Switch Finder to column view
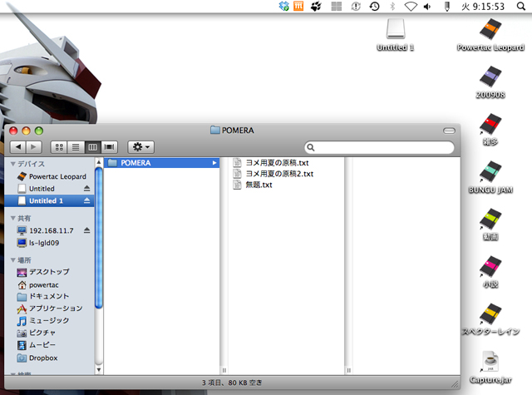 [92, 147]
